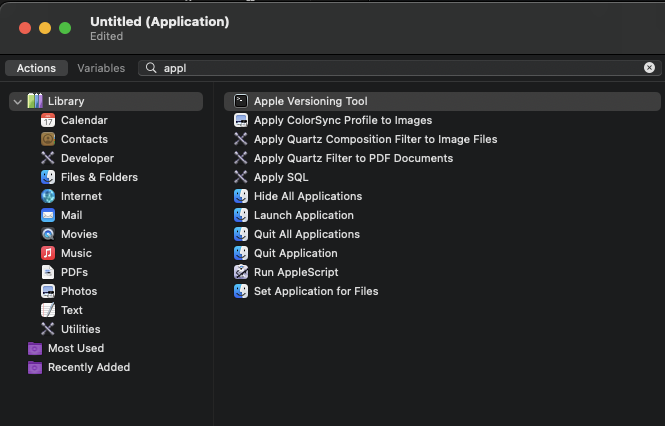The image size is (665, 426).
Task: Select the Most Used label
Action: [x=76, y=348]
